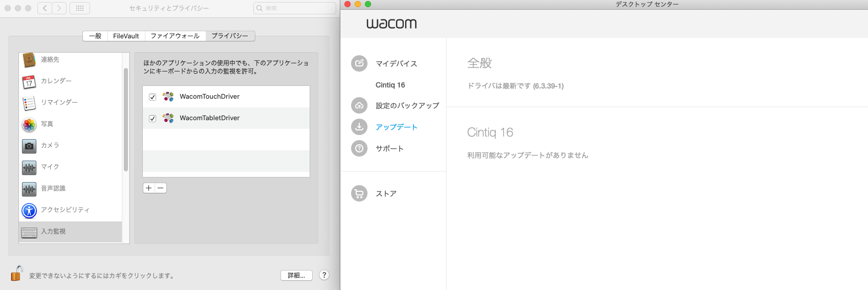The image size is (868, 290).
Task: Select Photos (写真) in privacy list
Action: click(x=71, y=124)
